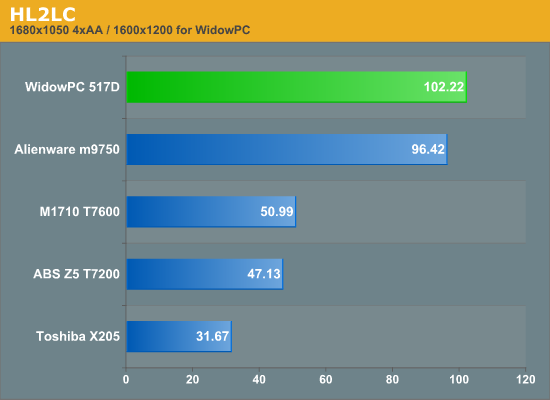
Task: Click axis tick label 20
Action: click(x=192, y=379)
